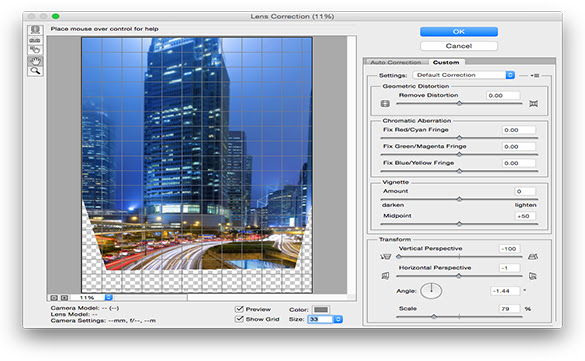Click the grid Size 33 input field
Image resolution: width=585 pixels, height=361 pixels.
[x=320, y=319]
